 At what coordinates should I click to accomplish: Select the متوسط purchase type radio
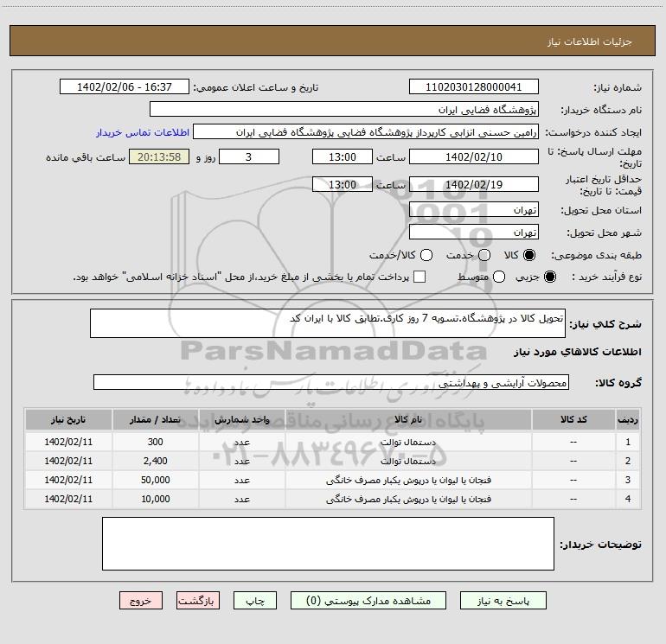tap(499, 277)
